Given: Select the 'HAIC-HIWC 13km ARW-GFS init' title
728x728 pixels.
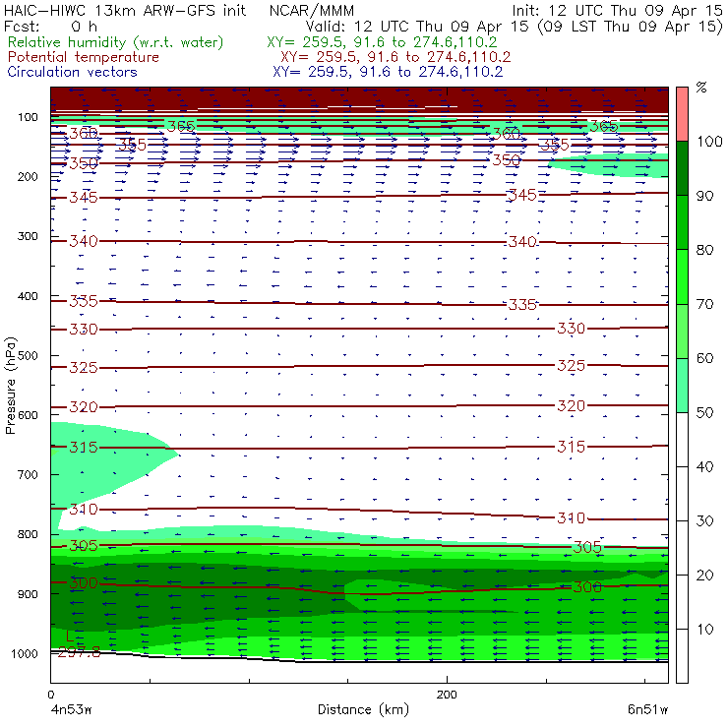Looking at the screenshot, I should click(x=125, y=10).
